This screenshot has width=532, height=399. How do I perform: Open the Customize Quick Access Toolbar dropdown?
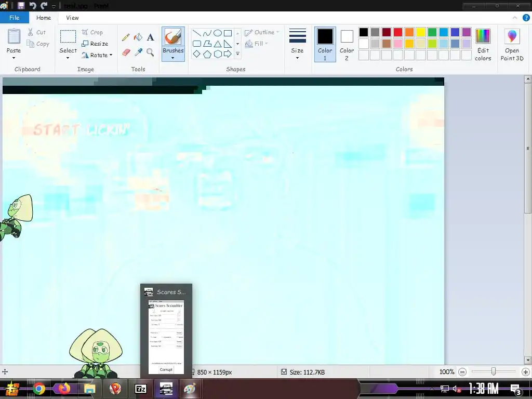click(54, 6)
